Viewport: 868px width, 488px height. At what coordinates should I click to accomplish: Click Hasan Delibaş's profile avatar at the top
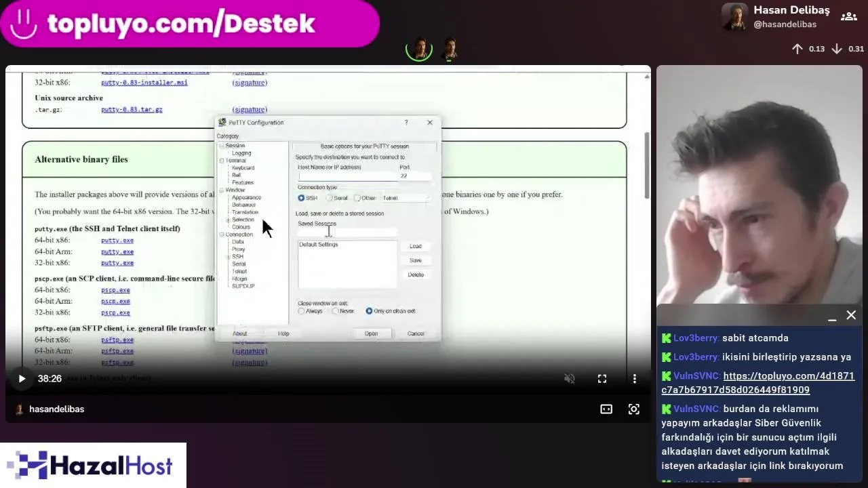pyautogui.click(x=734, y=17)
